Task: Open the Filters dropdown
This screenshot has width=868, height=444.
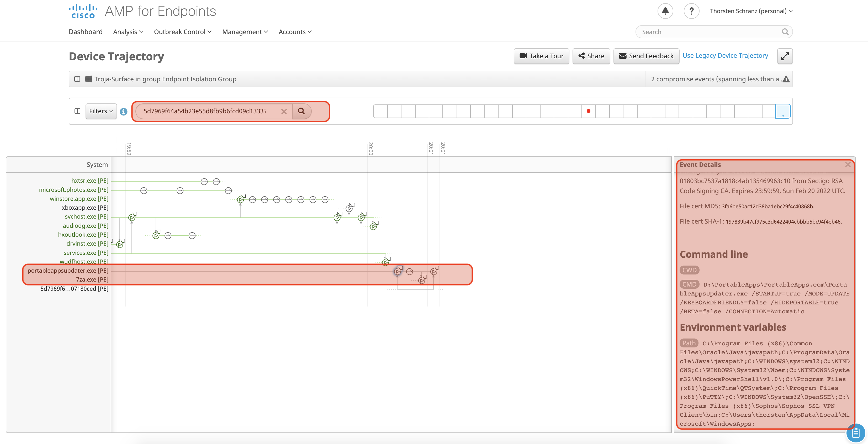Action: click(101, 111)
